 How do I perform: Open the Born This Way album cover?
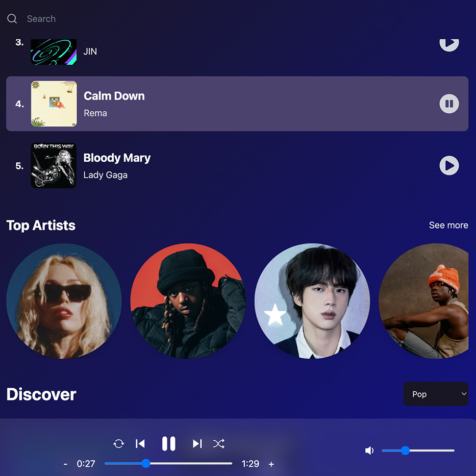click(x=54, y=165)
